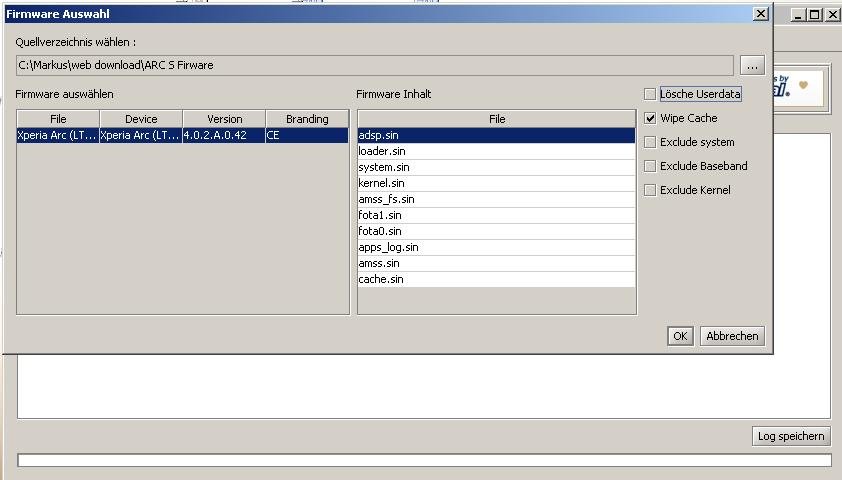Tick the Exclude system checkbox
This screenshot has width=842, height=480.
pos(650,142)
